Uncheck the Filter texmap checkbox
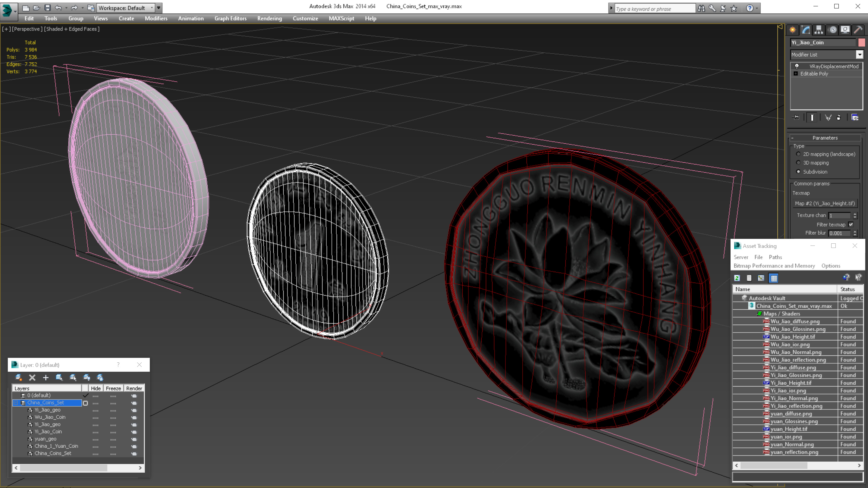 (x=851, y=224)
